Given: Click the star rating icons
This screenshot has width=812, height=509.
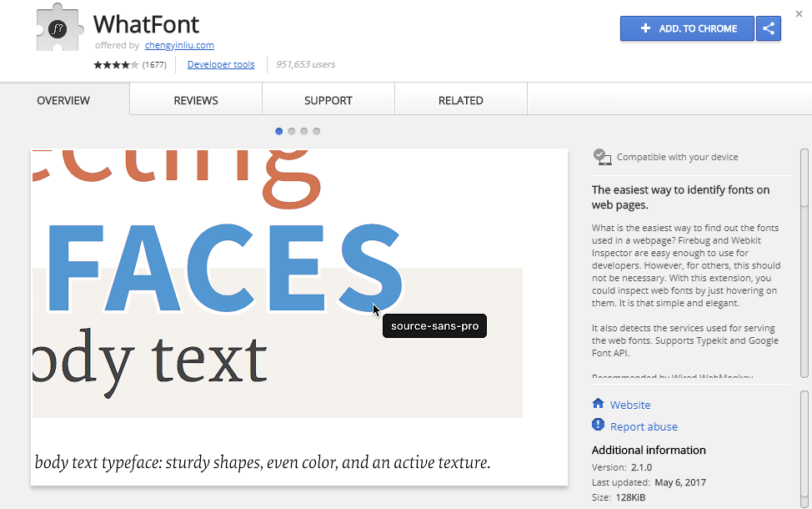Looking at the screenshot, I should [116, 65].
